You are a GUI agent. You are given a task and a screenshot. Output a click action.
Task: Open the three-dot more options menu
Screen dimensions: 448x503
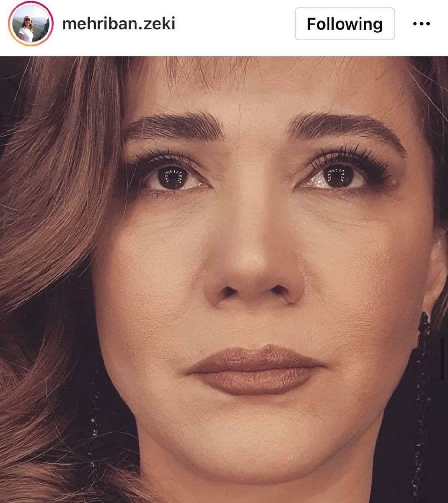point(421,24)
